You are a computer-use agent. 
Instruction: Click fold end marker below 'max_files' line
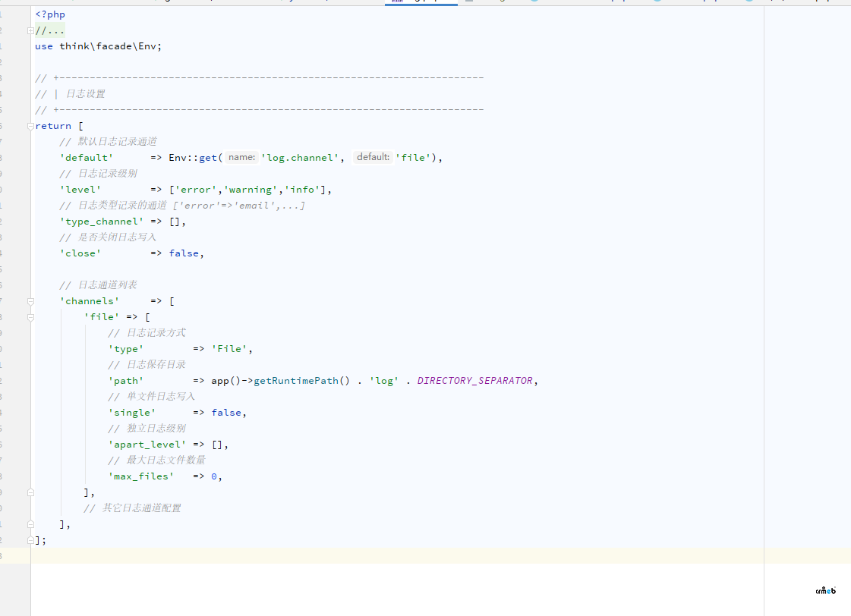click(x=30, y=492)
